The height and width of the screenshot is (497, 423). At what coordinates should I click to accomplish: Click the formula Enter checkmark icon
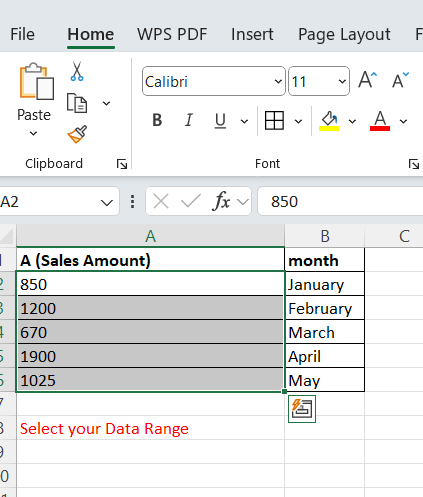(x=191, y=201)
